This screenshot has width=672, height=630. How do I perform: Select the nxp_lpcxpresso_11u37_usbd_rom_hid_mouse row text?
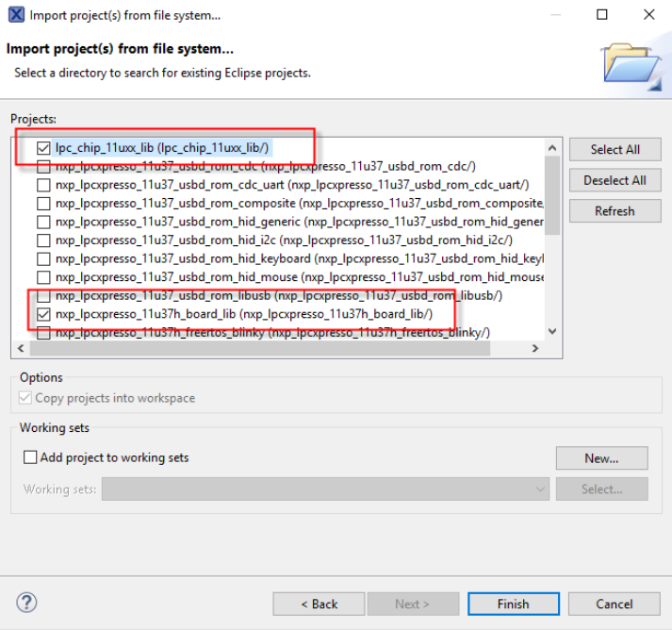click(x=300, y=277)
